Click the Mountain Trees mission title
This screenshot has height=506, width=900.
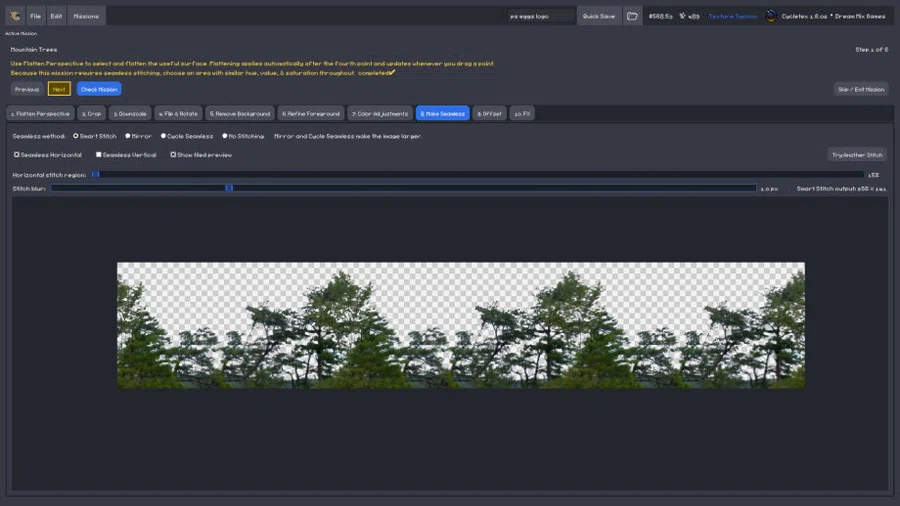pyautogui.click(x=34, y=50)
